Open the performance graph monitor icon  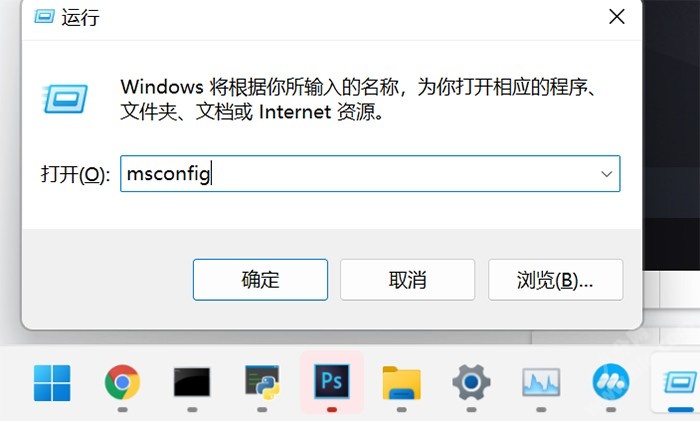pos(541,383)
